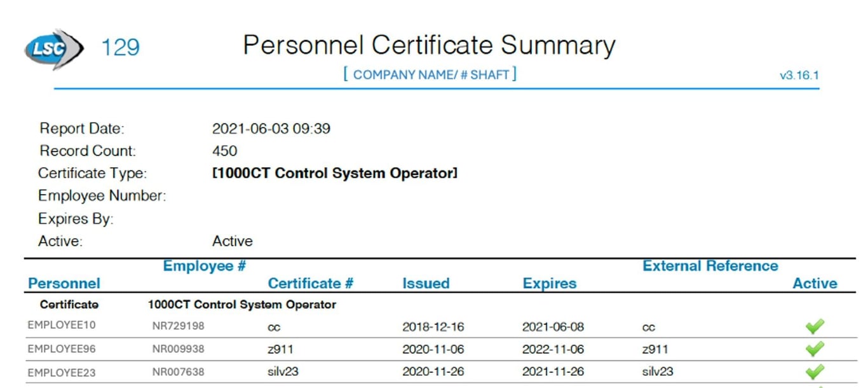Click the External Reference column header

710,267
